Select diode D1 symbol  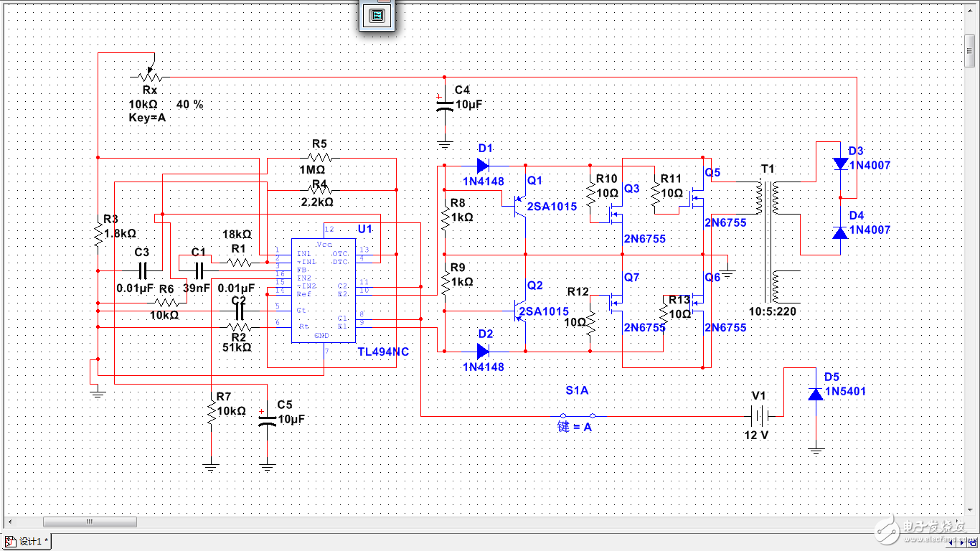coord(482,165)
